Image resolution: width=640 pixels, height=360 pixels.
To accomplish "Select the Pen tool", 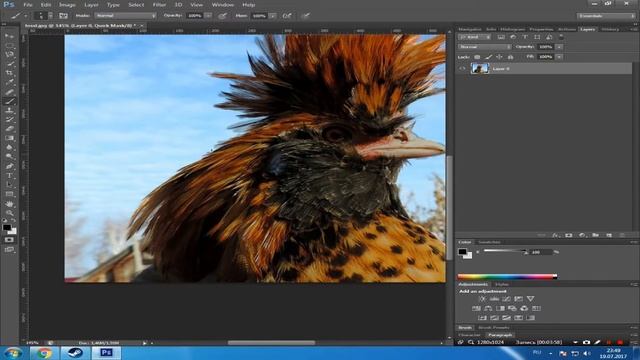I will tap(9, 166).
